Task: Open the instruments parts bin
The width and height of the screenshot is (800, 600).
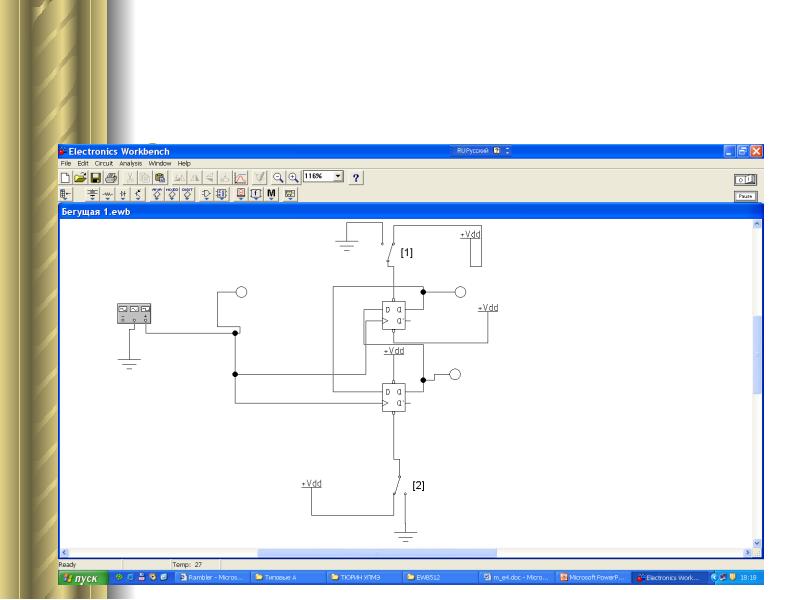Action: click(290, 194)
